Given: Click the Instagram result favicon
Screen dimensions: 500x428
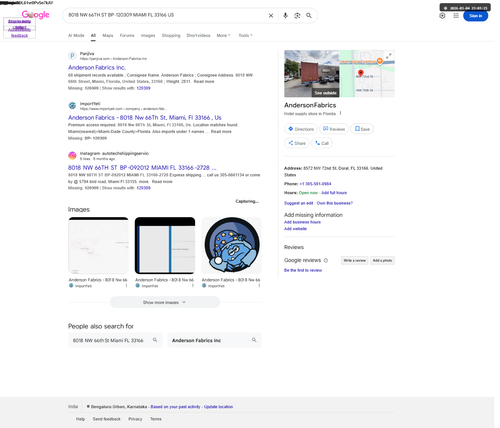Looking at the screenshot, I should click(x=72, y=155).
